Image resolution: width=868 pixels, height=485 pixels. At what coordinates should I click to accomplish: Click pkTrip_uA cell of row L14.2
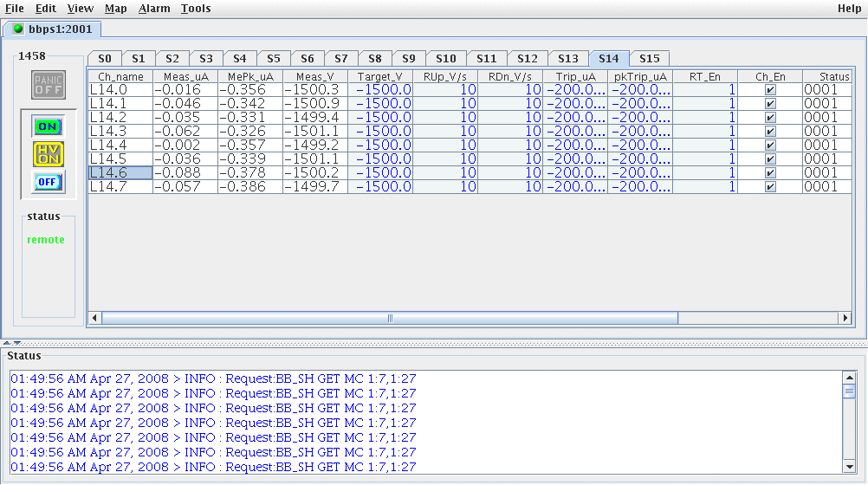(640, 118)
